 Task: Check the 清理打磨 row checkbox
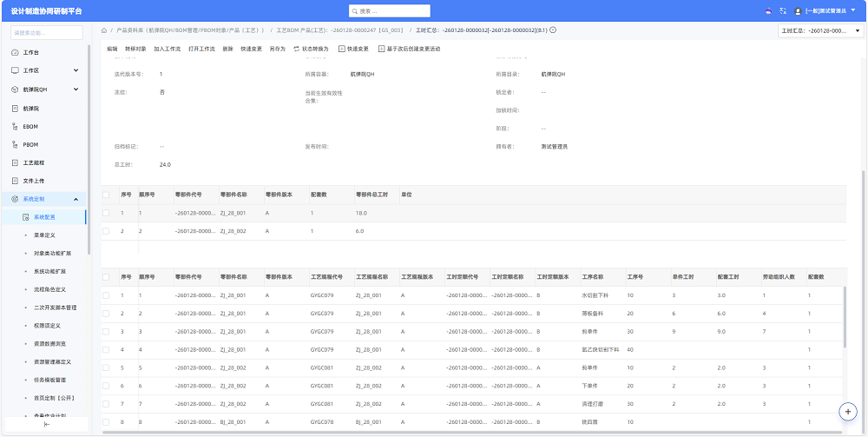point(106,404)
